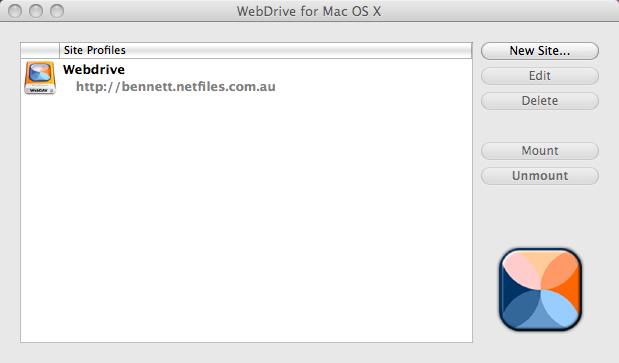Click the Unmount button
The height and width of the screenshot is (363, 619).
540,176
